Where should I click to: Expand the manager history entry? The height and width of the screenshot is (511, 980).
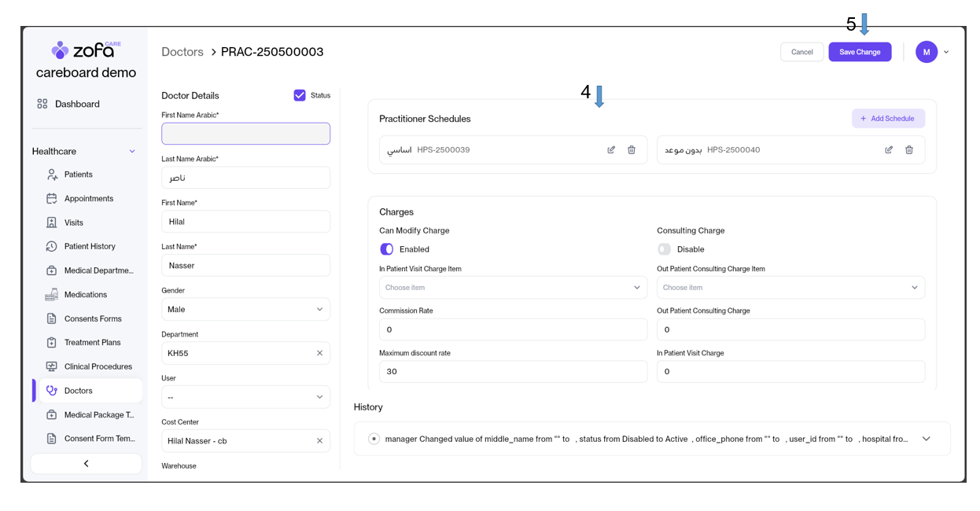(926, 439)
